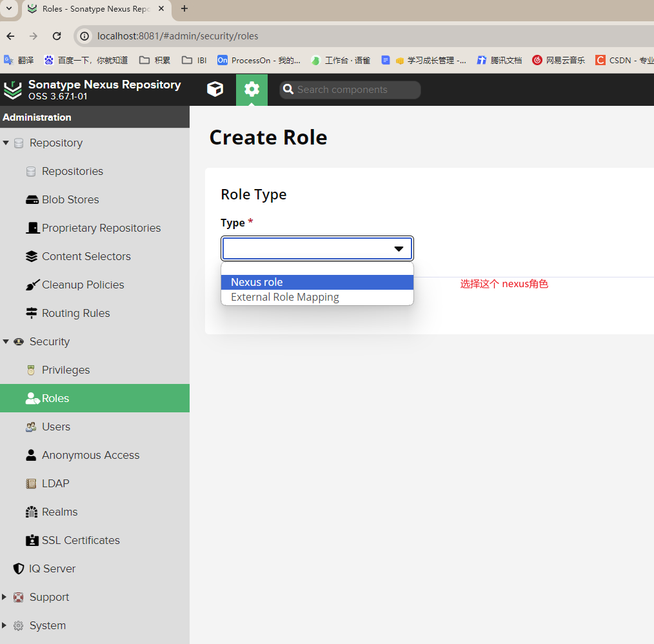Reload the browser page
This screenshot has width=654, height=644.
coord(57,36)
